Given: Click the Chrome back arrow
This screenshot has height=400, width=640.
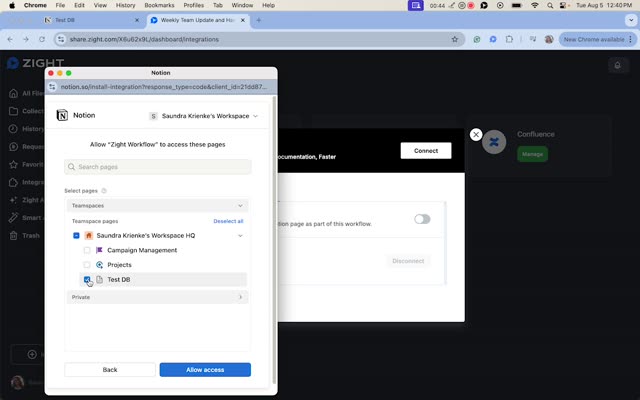Looking at the screenshot, I should (x=10, y=39).
